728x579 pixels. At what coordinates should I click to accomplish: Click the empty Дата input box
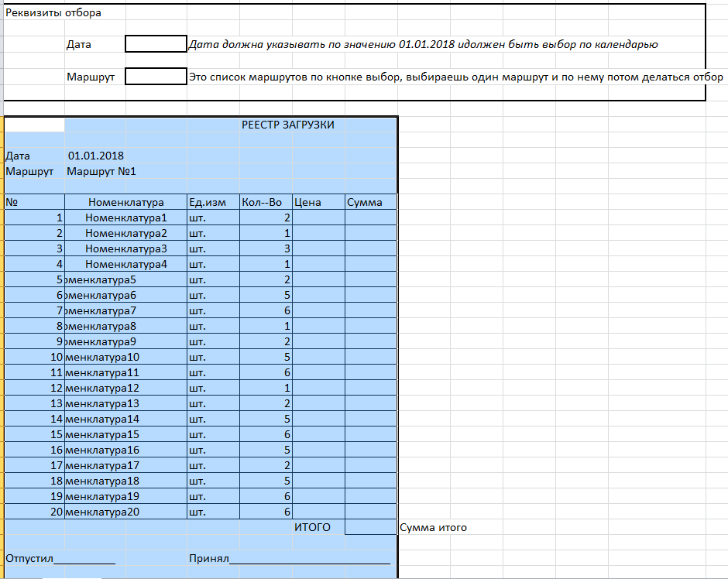[x=156, y=44]
